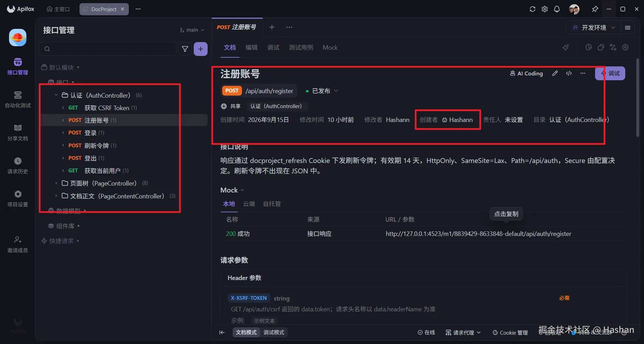Open 请求历史 in the sidebar

pyautogui.click(x=18, y=166)
